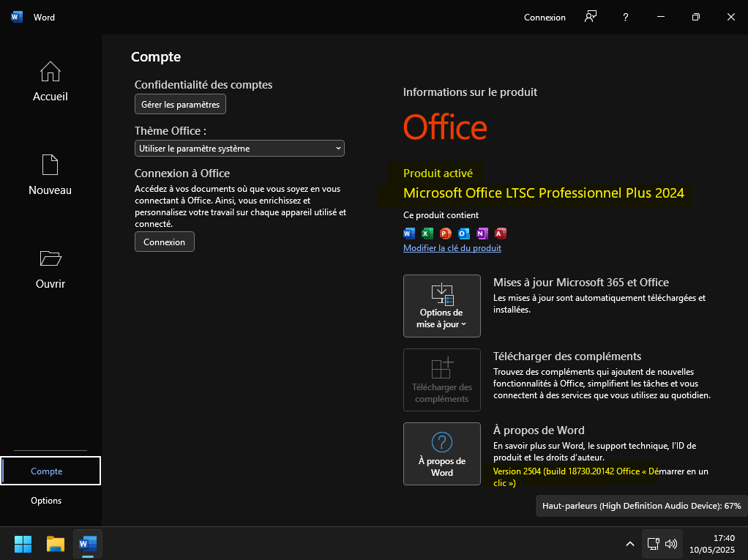Open help with the question mark icon

click(x=625, y=17)
